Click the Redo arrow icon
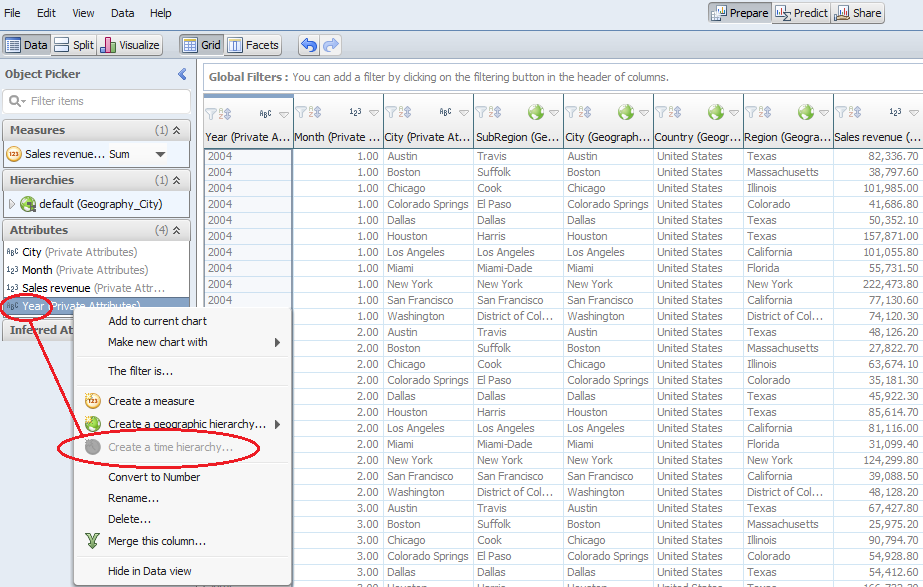Image resolution: width=923 pixels, height=587 pixels. 331,45
